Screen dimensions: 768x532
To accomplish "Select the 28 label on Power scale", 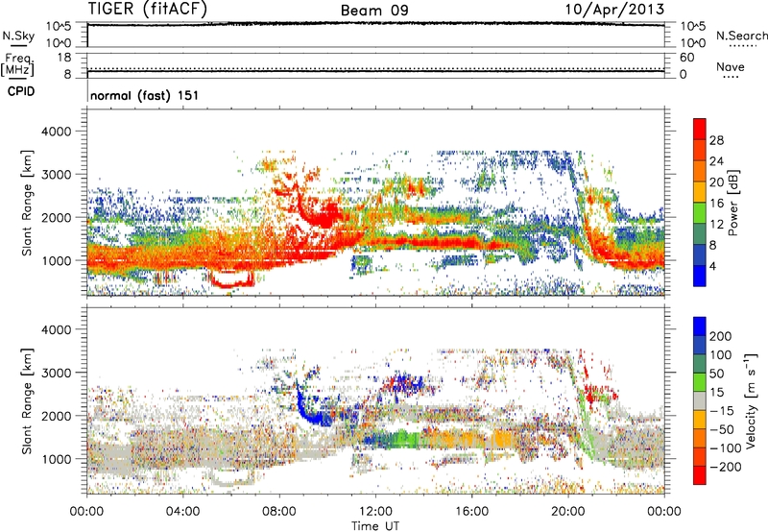I will pyautogui.click(x=716, y=140).
